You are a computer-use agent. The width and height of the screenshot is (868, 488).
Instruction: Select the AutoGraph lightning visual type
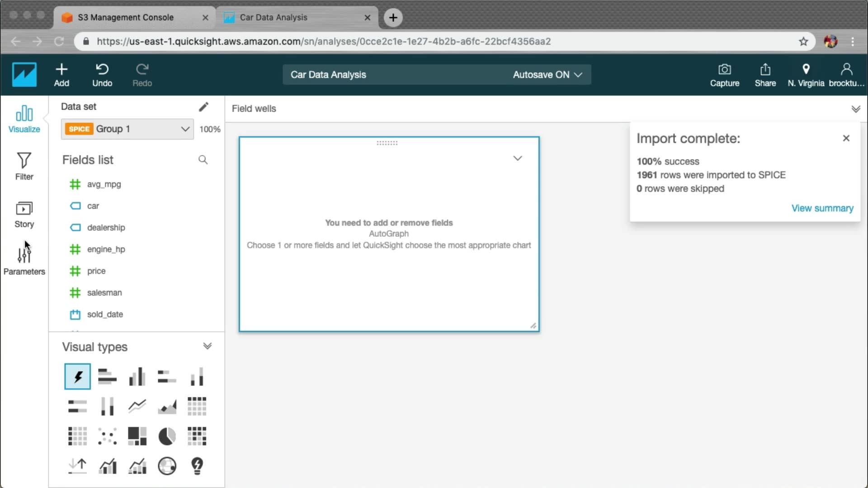77,376
